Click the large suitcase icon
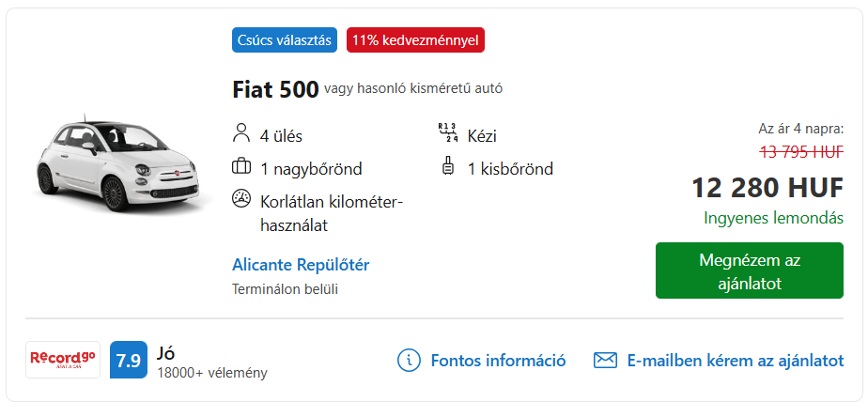Screen dimensions: 868x417 (241, 166)
